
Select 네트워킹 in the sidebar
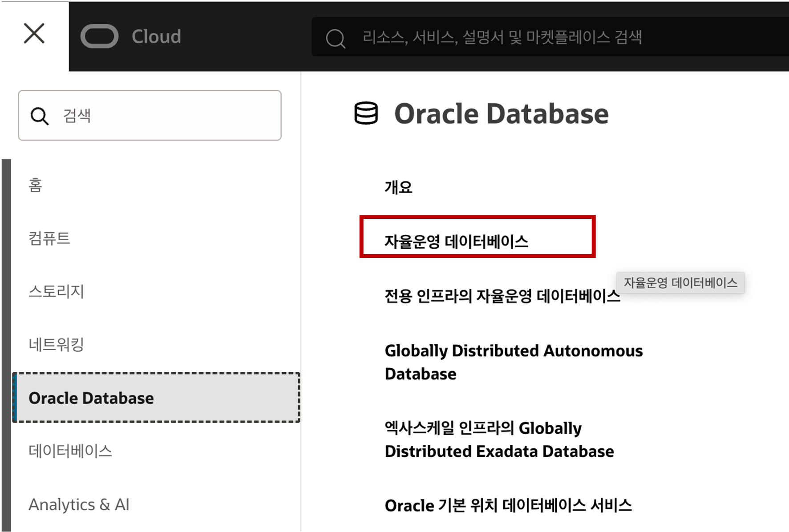point(57,344)
